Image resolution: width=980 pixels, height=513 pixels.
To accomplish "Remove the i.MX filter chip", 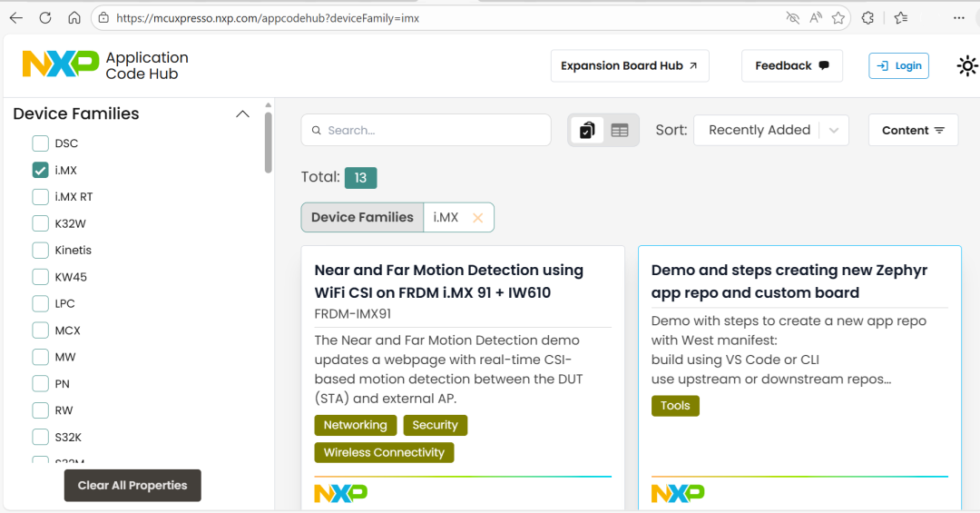I will click(x=477, y=218).
